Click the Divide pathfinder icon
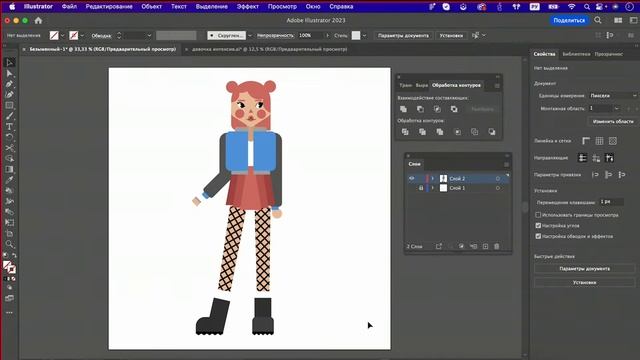The image size is (640, 360). click(405, 132)
